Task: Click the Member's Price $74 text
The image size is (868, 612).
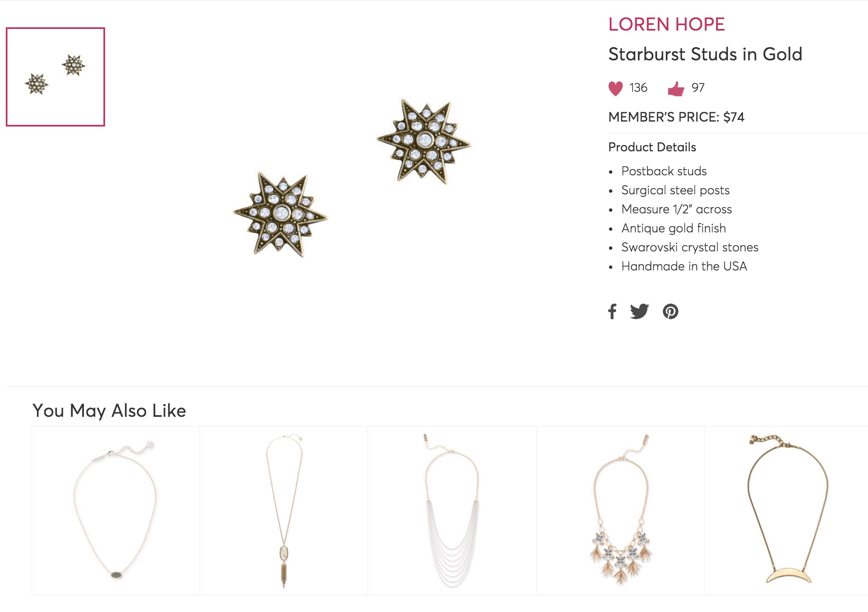Action: point(676,117)
